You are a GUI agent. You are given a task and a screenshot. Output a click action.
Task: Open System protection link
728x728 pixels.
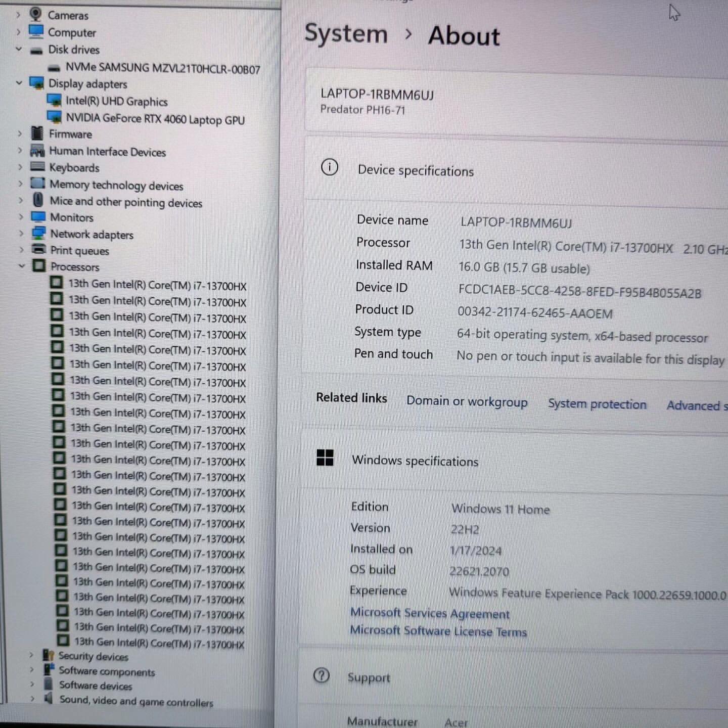597,404
